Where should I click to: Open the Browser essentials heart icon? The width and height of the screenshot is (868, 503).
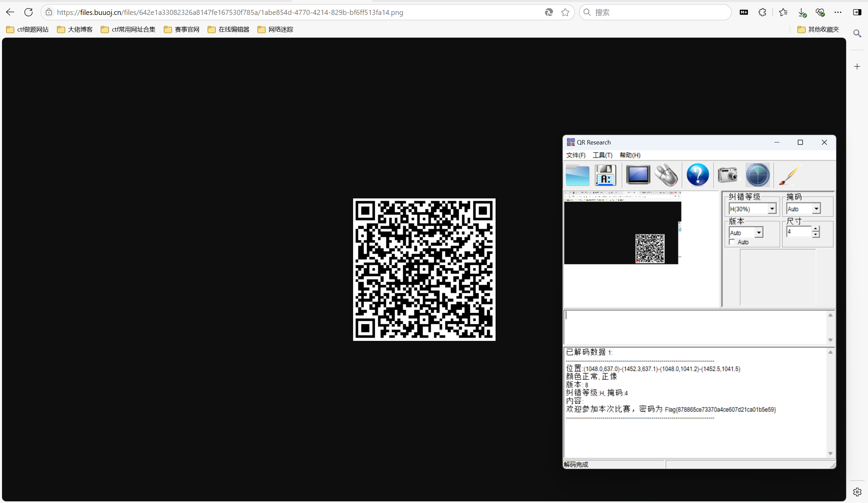(x=820, y=13)
